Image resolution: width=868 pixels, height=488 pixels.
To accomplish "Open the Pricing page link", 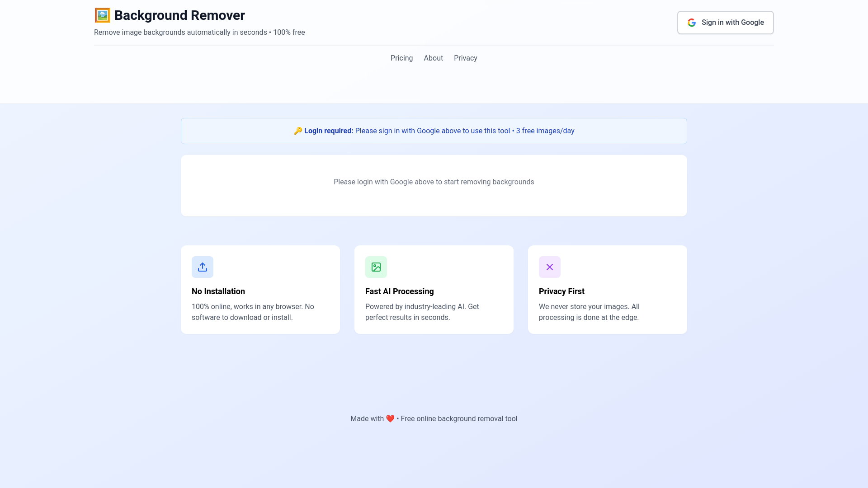I will pos(401,58).
